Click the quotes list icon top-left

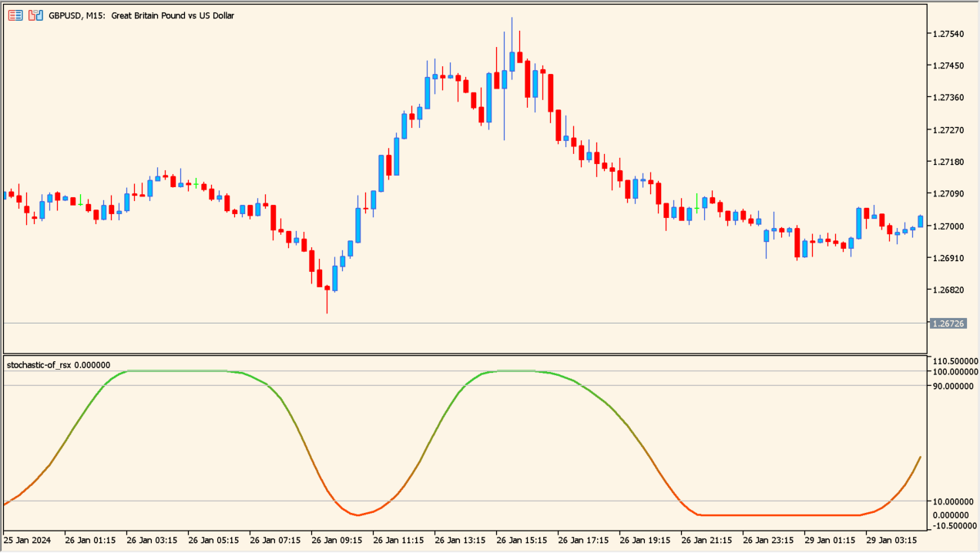click(15, 15)
